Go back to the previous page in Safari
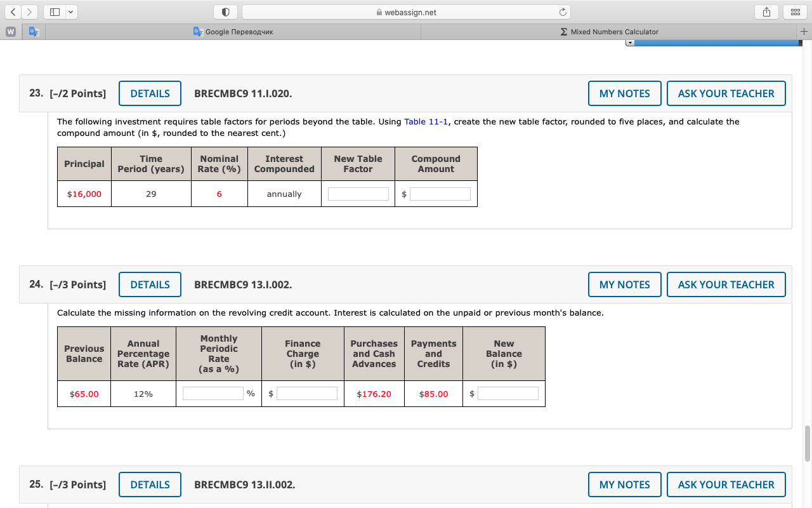 13,12
